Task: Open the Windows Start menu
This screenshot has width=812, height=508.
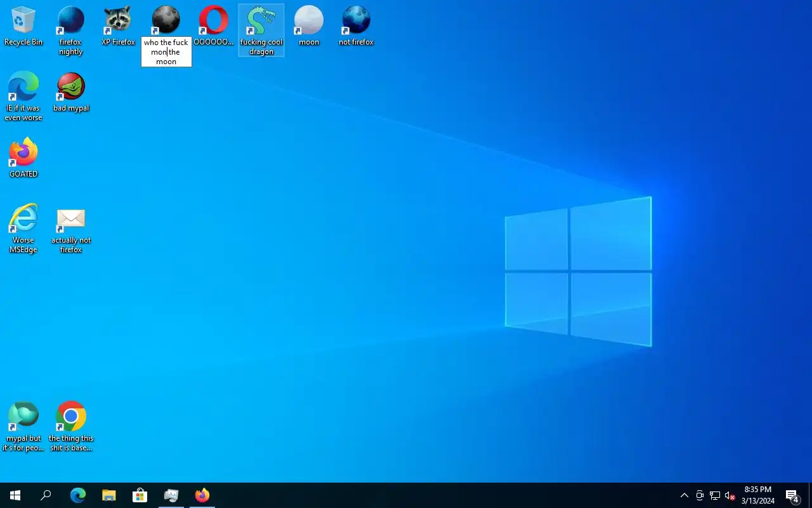Action: pyautogui.click(x=15, y=495)
